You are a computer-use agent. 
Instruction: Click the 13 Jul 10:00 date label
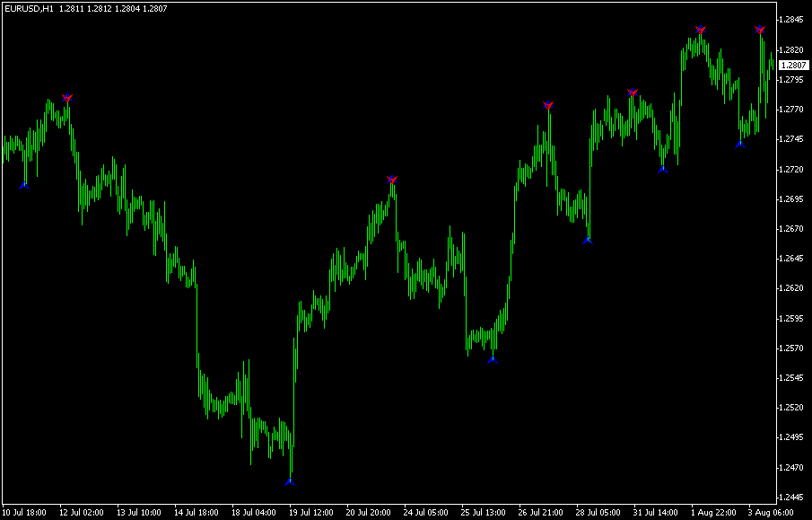(139, 513)
